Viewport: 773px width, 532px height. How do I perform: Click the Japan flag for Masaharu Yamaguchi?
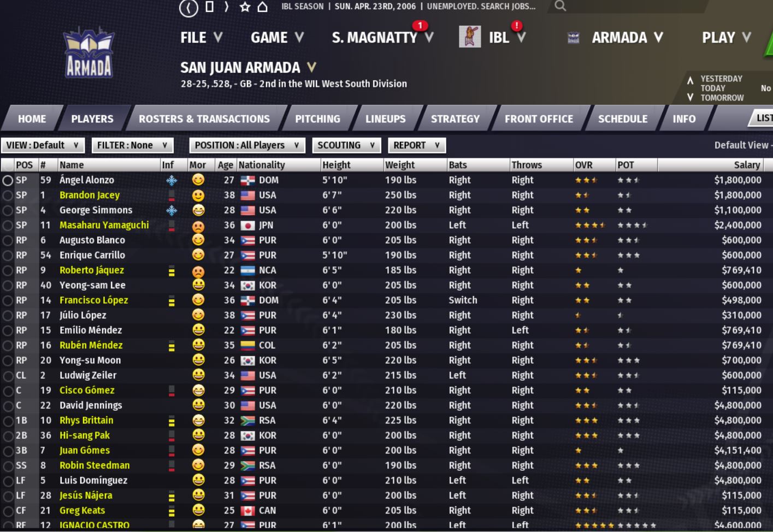click(x=248, y=226)
